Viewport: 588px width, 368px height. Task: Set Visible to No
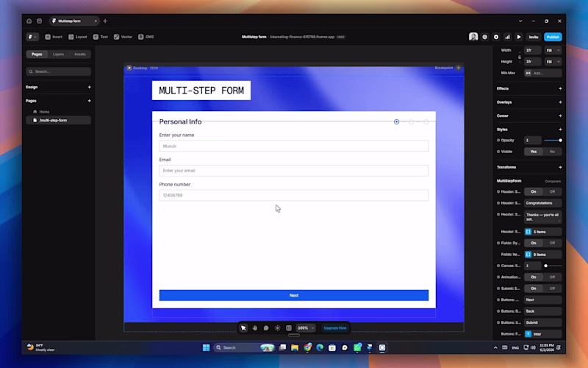tap(552, 152)
